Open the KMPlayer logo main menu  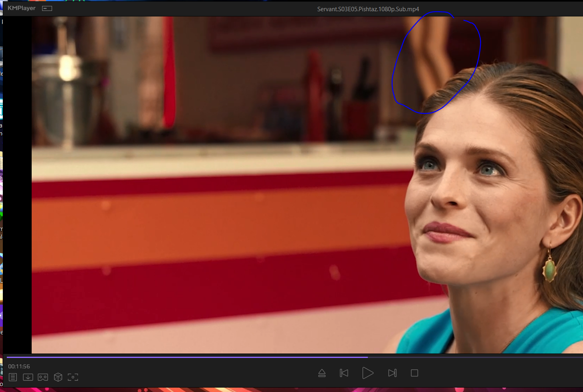pyautogui.click(x=22, y=8)
